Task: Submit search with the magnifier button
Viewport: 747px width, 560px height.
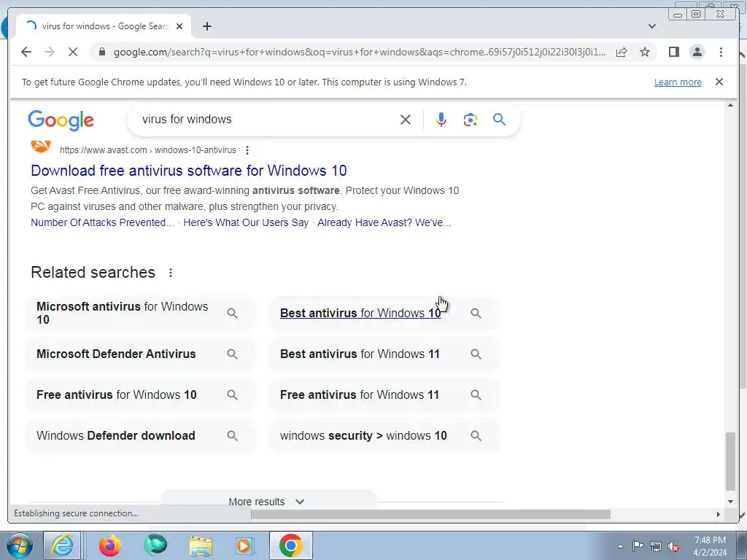Action: (499, 119)
